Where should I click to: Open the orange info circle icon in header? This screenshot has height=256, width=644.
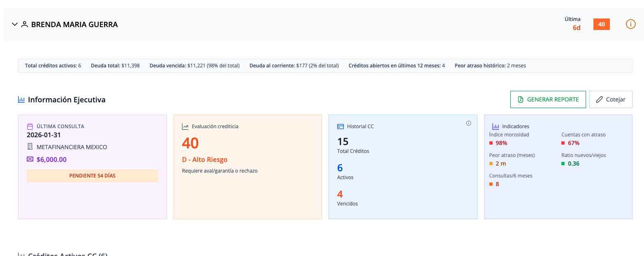(x=630, y=24)
